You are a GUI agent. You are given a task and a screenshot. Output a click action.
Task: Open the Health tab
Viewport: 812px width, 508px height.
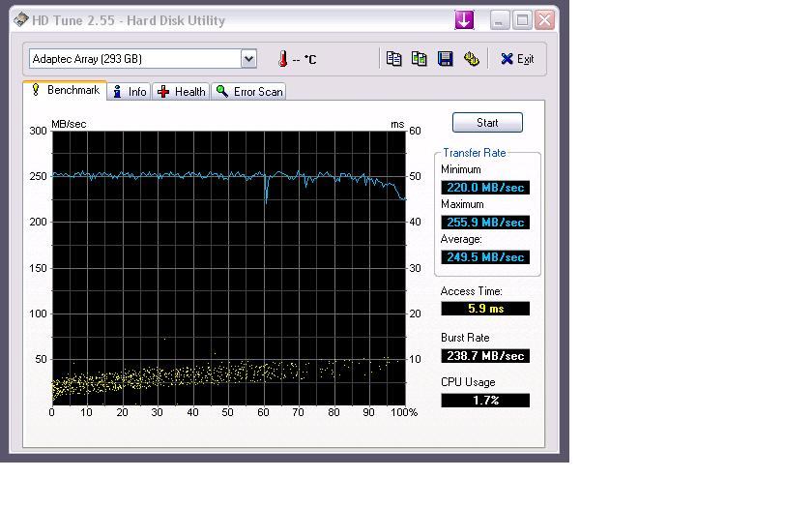pos(182,92)
